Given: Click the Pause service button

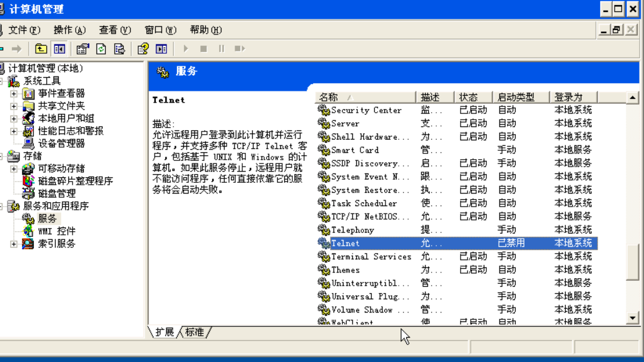Looking at the screenshot, I should [x=222, y=49].
